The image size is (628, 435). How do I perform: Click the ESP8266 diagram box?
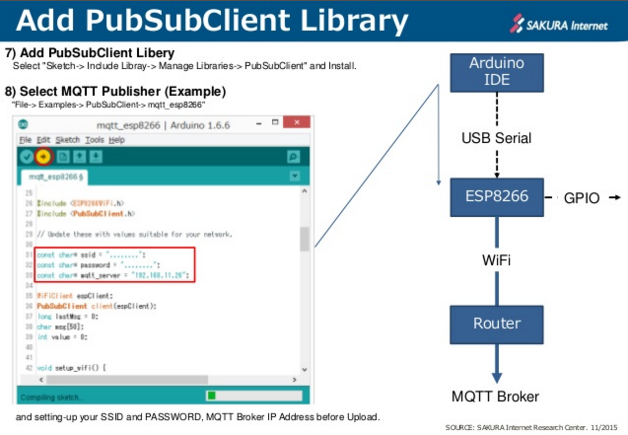point(497,197)
